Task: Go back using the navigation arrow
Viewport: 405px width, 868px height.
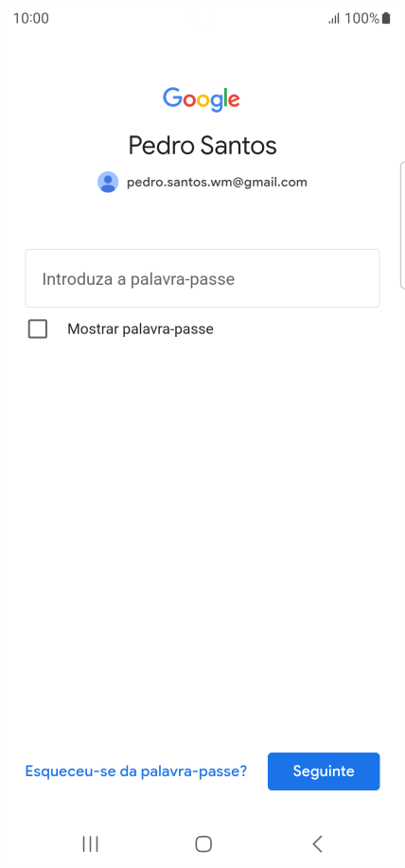Action: pos(317,843)
